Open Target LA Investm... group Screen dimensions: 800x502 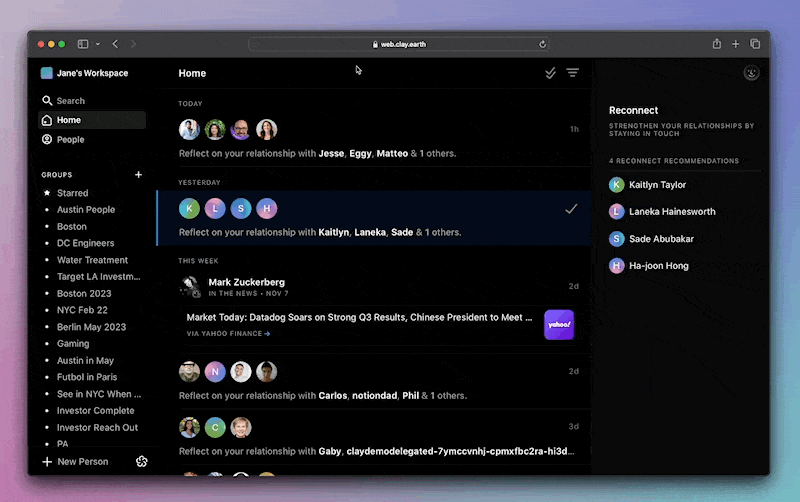(x=98, y=277)
